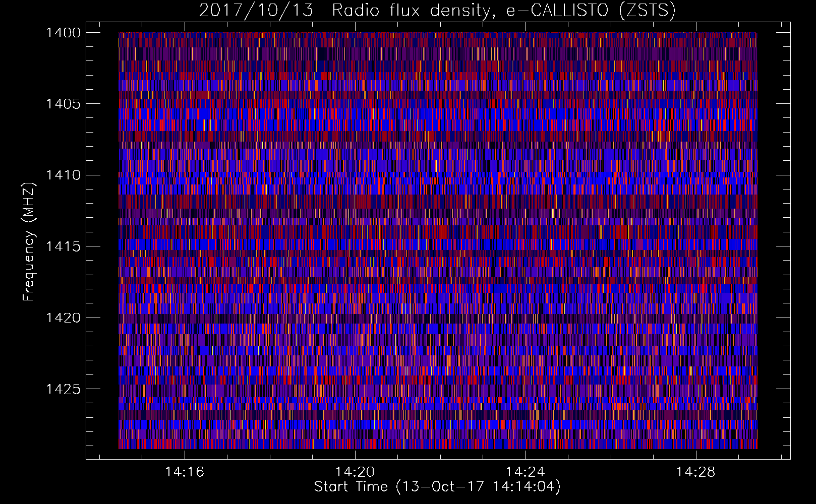The height and width of the screenshot is (504, 816).
Task: Click the plot title "Radio flux density, e-CALLISTO (ZSTS)"
Action: point(504,10)
